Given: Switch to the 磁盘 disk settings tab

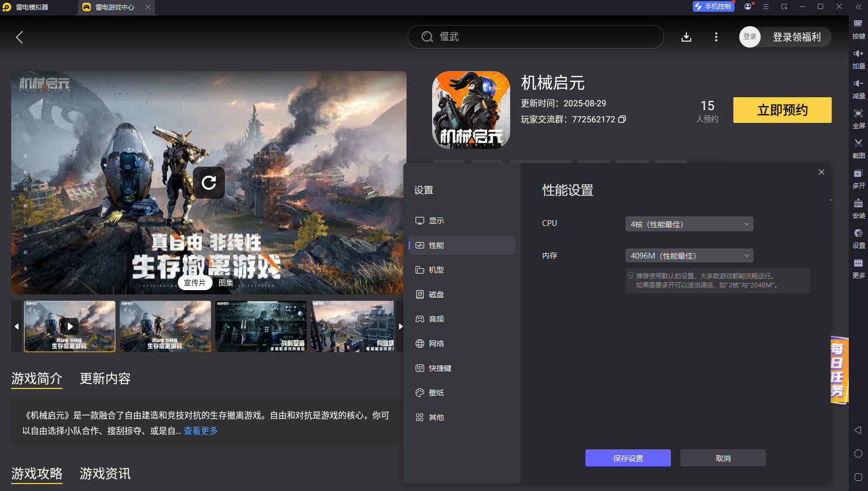Looking at the screenshot, I should (x=436, y=294).
